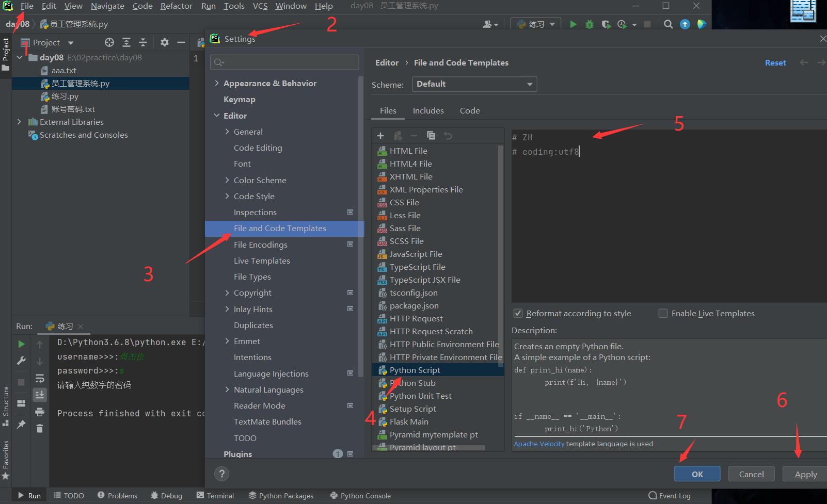This screenshot has width=827, height=504.
Task: Expand Color Scheme settings node
Action: (x=227, y=180)
